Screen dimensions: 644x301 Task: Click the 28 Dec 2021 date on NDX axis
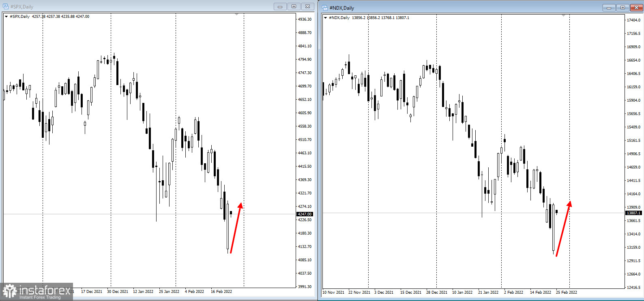coord(437,292)
